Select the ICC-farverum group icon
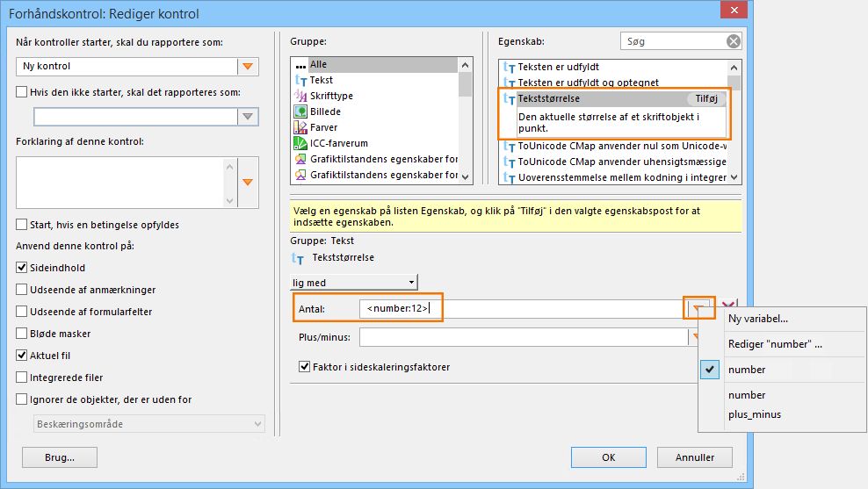 tap(300, 143)
